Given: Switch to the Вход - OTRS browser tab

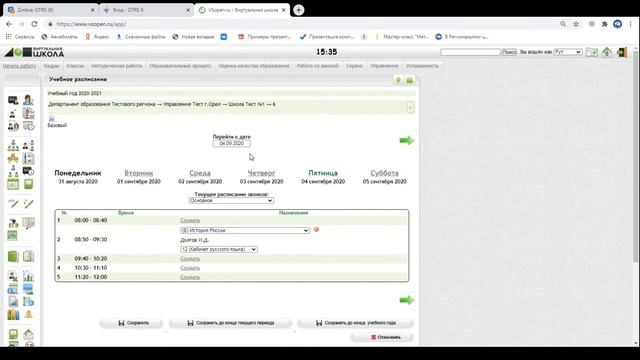Looking at the screenshot, I should pyautogui.click(x=147, y=10).
